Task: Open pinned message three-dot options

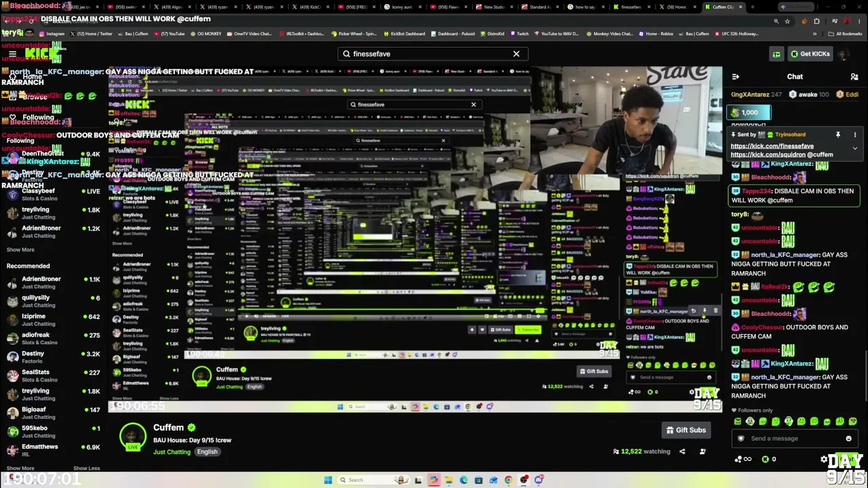Action: (x=855, y=134)
